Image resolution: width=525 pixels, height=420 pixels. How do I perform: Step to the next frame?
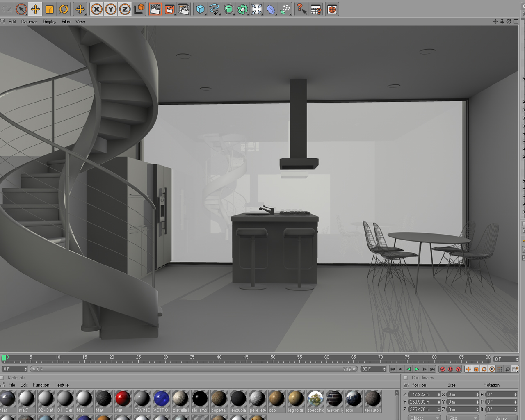(x=425, y=369)
